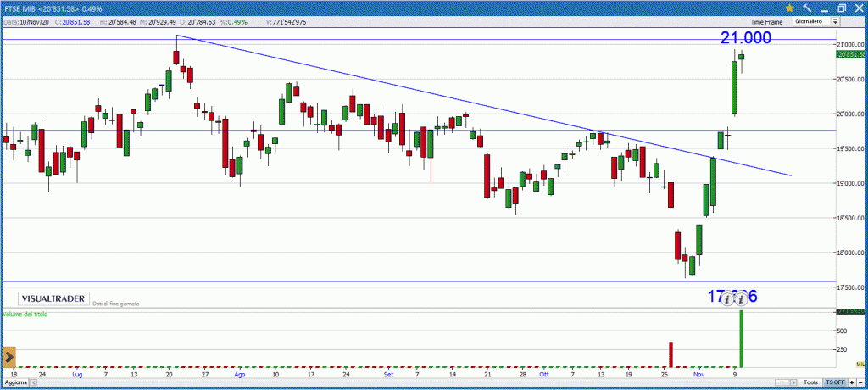Click the 18'000.00 price axis label

point(851,253)
